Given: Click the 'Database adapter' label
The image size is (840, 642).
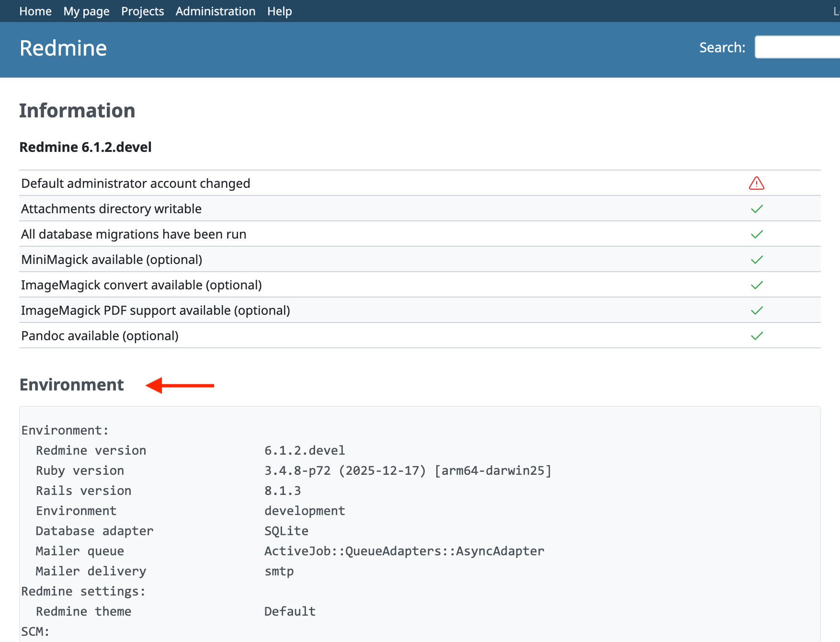Looking at the screenshot, I should click(x=95, y=531).
